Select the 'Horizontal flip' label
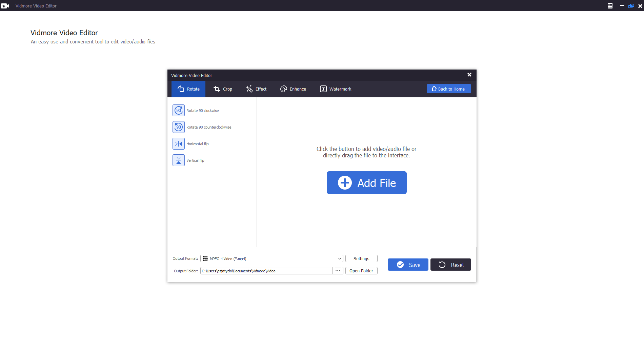Viewport: 644px width, 349px height. pos(198,144)
